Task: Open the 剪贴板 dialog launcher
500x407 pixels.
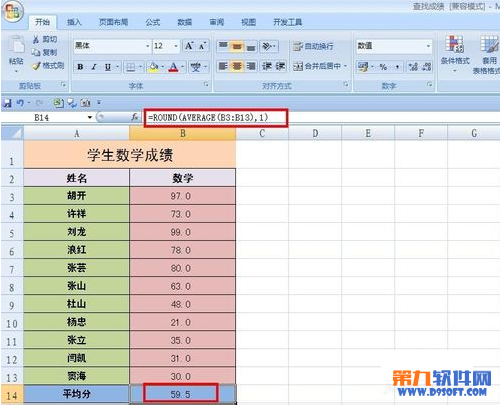Action: [x=63, y=85]
